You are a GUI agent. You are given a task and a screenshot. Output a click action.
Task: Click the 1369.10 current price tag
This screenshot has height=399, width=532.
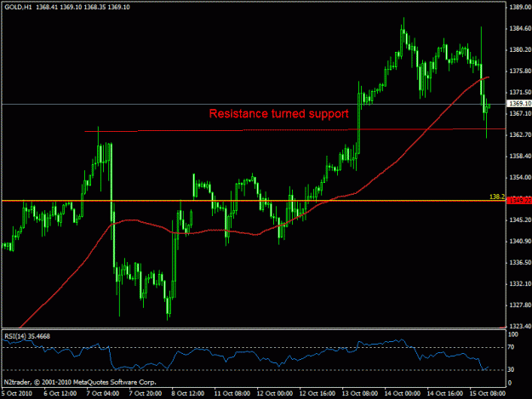tap(519, 104)
